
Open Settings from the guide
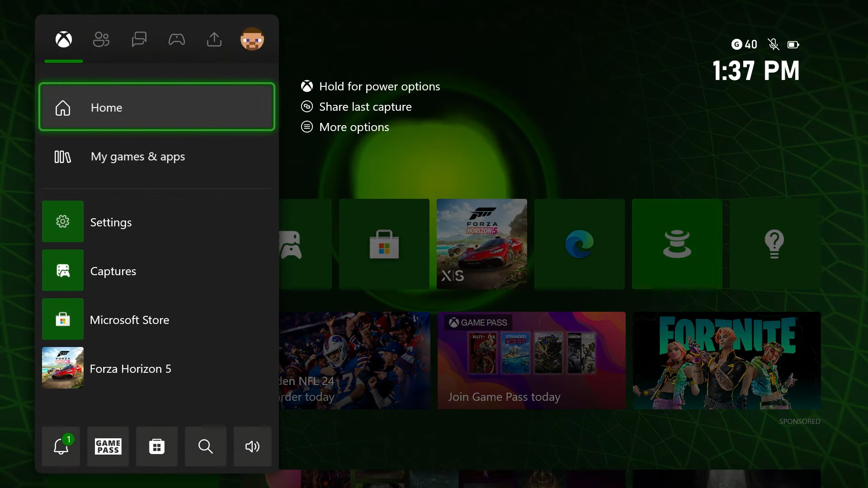click(156, 222)
